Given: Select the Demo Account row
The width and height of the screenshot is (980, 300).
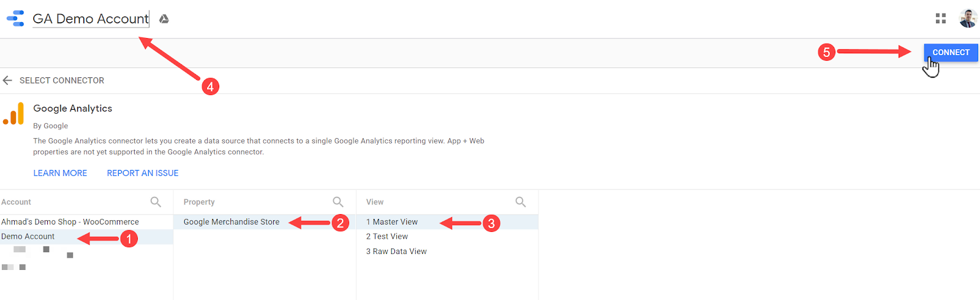Looking at the screenshot, I should pyautogui.click(x=86, y=237).
